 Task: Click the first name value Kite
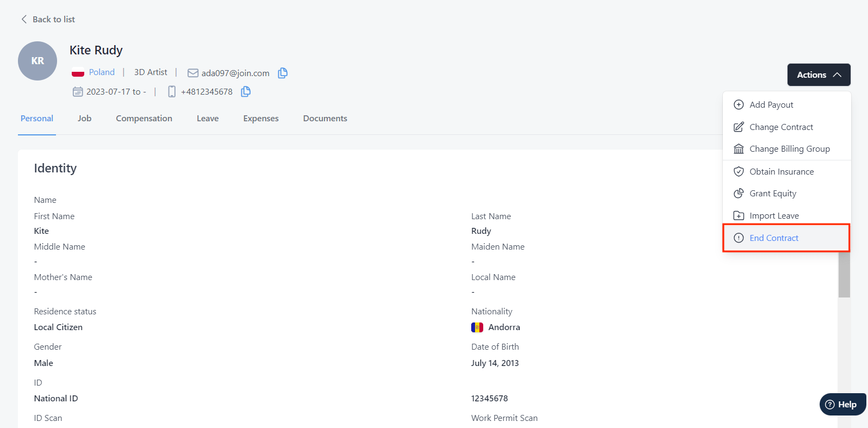41,231
